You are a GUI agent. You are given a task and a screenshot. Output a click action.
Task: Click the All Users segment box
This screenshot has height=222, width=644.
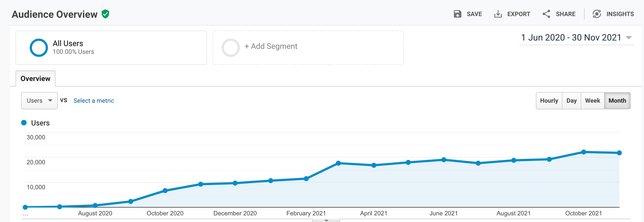111,48
